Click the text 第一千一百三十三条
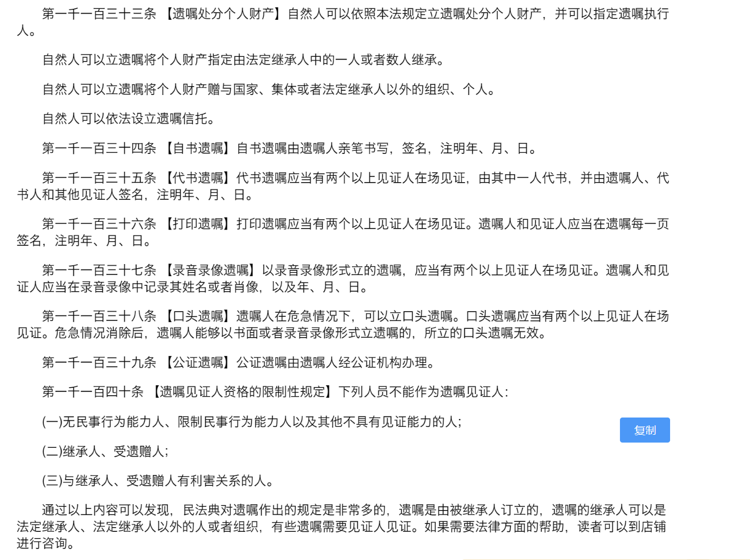The image size is (750, 560). (99, 14)
